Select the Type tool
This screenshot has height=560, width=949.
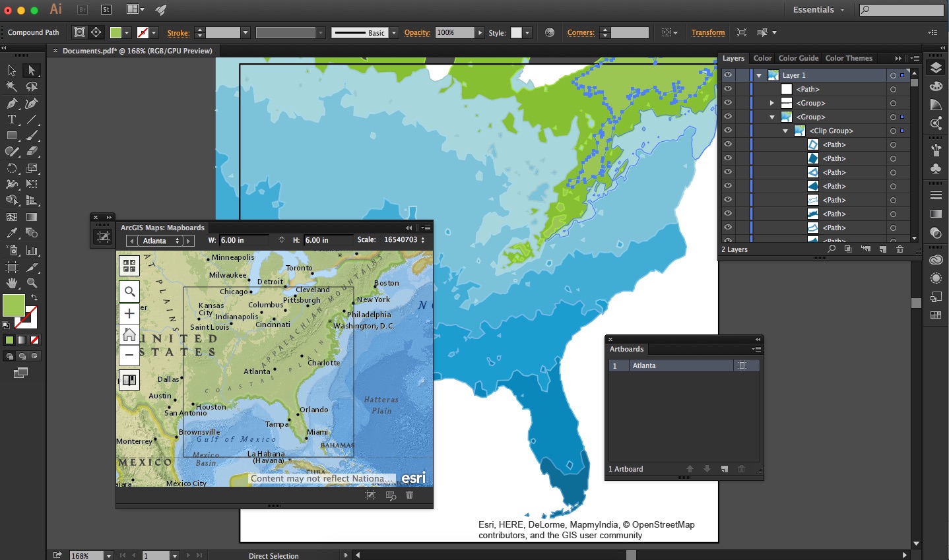coord(12,119)
